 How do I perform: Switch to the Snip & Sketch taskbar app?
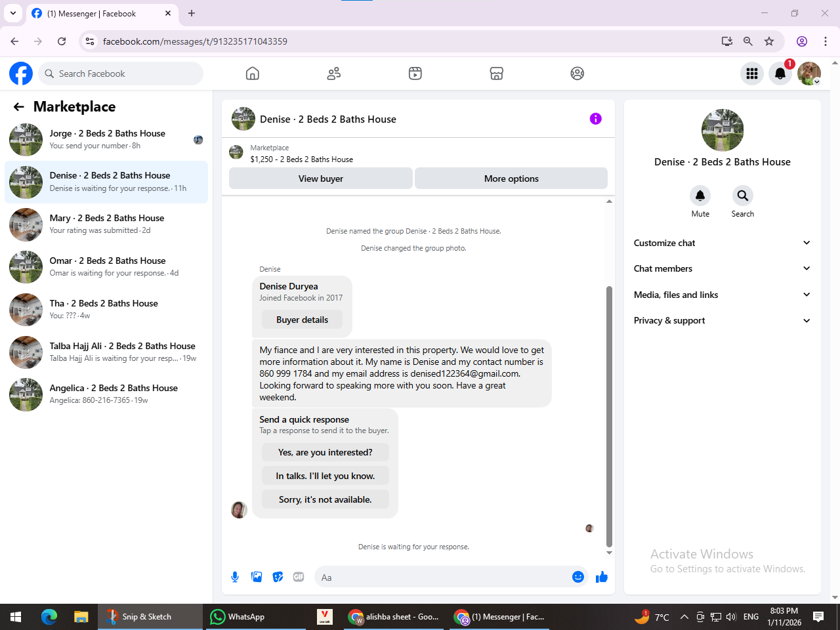click(150, 617)
